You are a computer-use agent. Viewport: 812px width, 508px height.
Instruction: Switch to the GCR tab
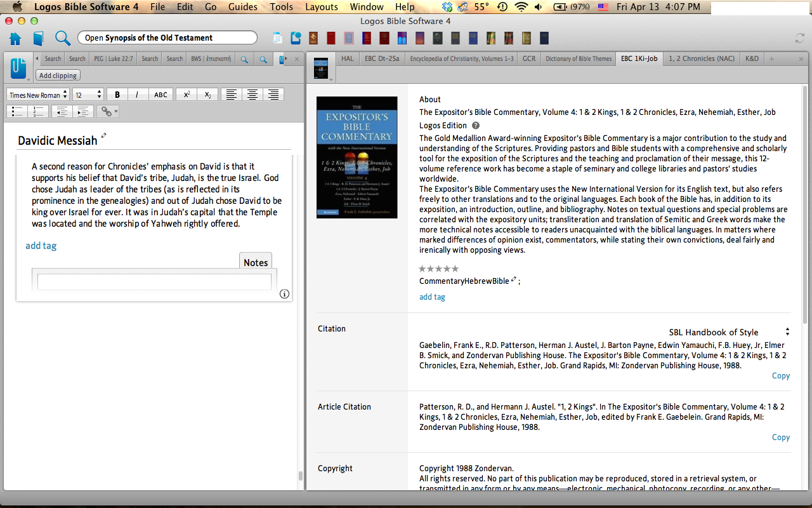coord(528,58)
